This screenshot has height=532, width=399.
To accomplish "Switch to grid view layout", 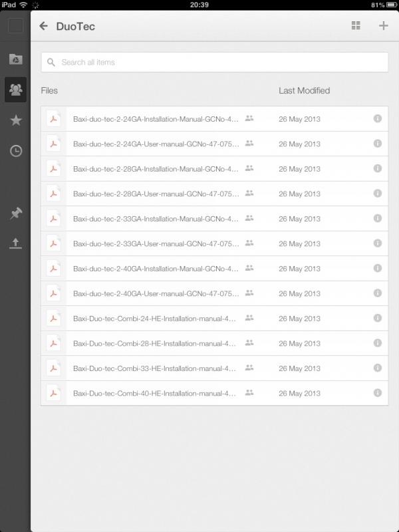I will point(356,26).
